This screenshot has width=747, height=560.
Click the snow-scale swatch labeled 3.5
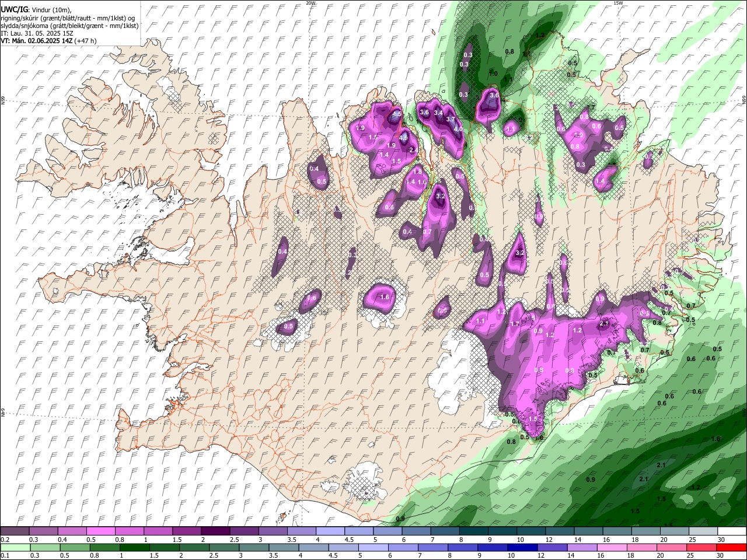coord(301,531)
